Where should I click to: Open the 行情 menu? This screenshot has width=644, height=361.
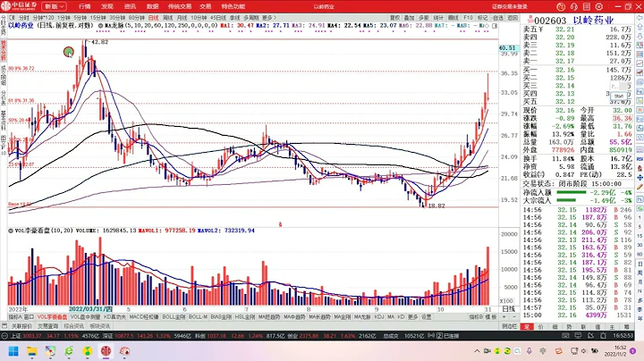[x=85, y=6]
